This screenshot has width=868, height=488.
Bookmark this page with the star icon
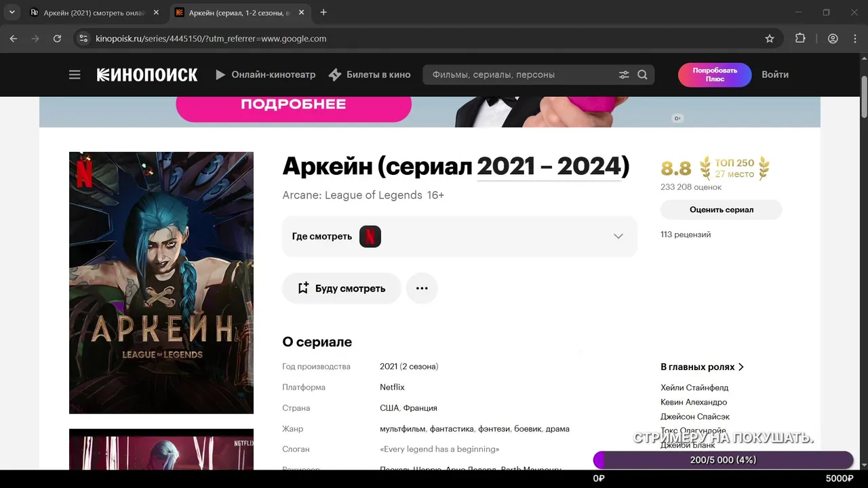769,39
